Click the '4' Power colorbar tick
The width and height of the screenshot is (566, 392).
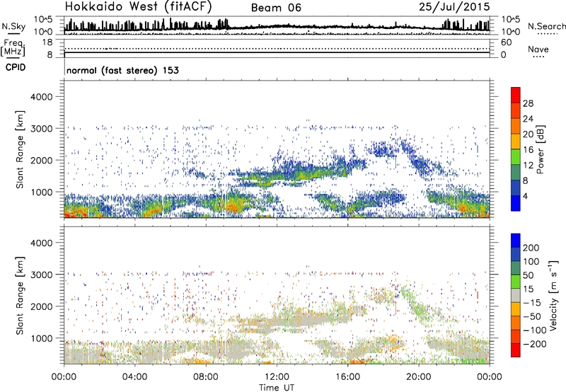pos(525,196)
